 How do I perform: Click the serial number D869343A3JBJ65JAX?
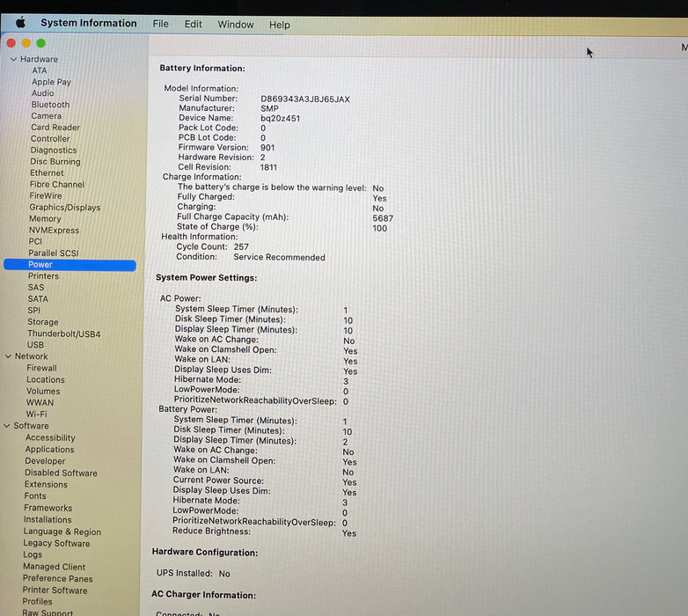click(x=305, y=99)
